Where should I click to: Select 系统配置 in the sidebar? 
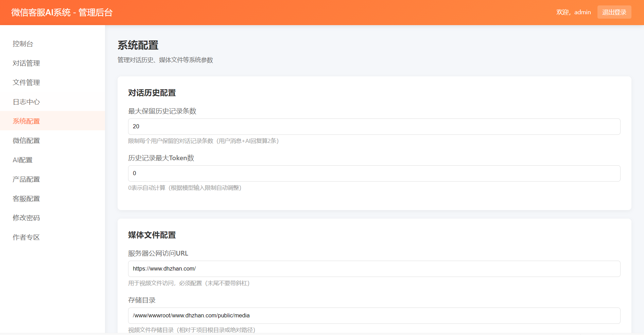point(26,121)
